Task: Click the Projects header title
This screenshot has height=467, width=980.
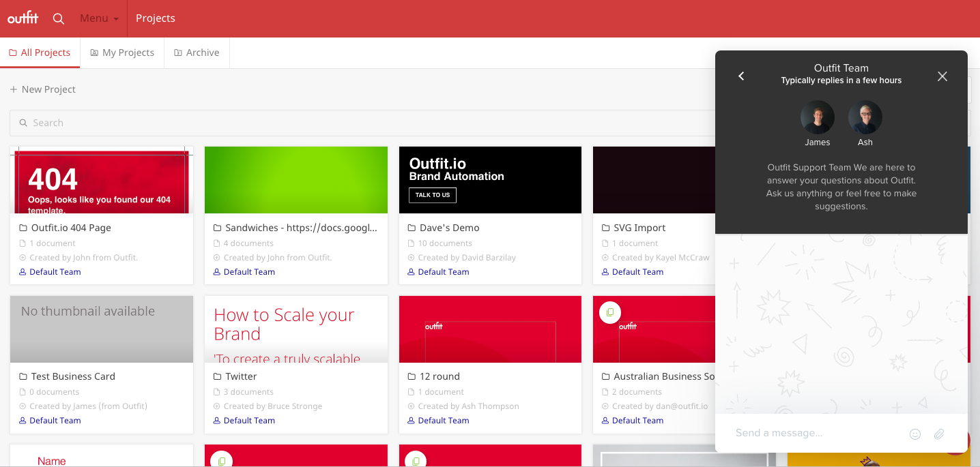Action: pyautogui.click(x=156, y=18)
